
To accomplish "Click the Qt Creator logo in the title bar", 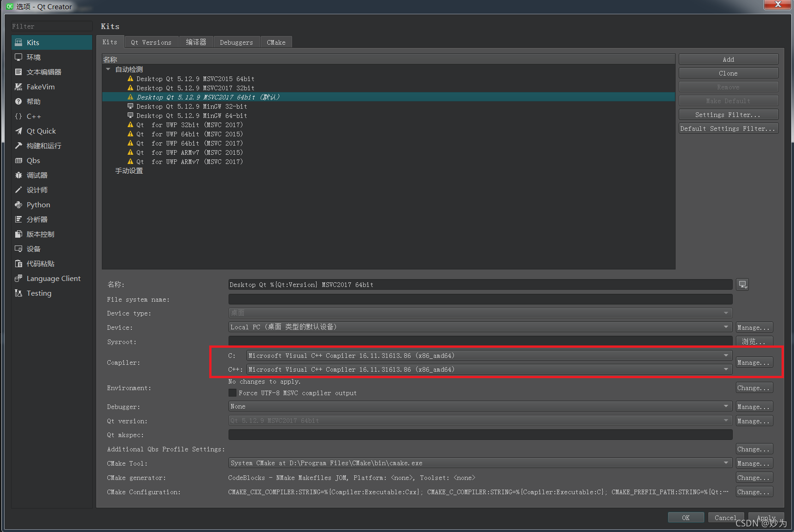I will pos(9,6).
